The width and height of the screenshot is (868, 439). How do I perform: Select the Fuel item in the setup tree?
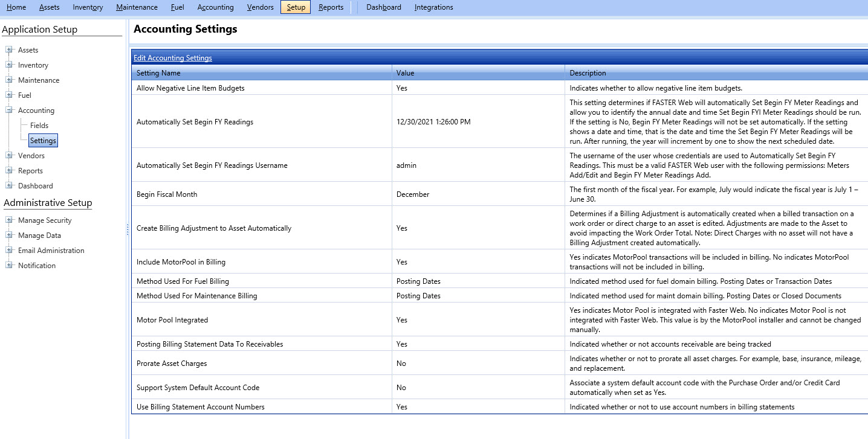25,95
